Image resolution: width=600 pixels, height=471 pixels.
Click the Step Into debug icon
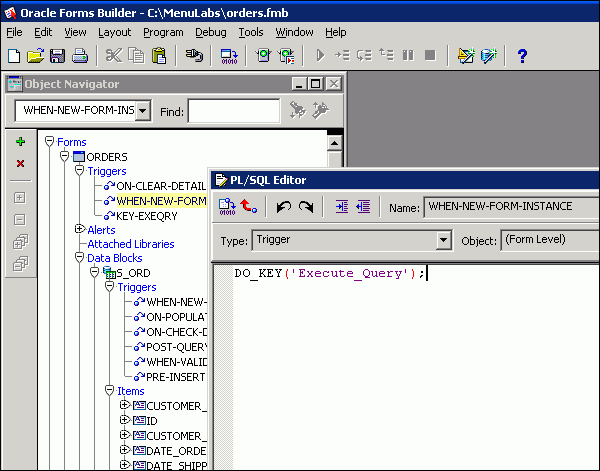(342, 56)
